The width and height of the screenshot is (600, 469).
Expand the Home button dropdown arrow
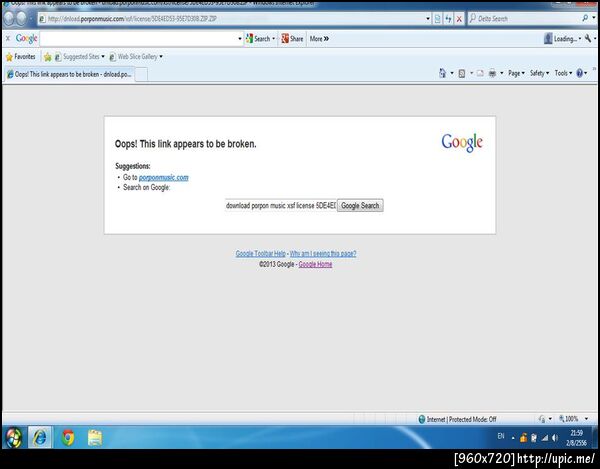point(452,73)
